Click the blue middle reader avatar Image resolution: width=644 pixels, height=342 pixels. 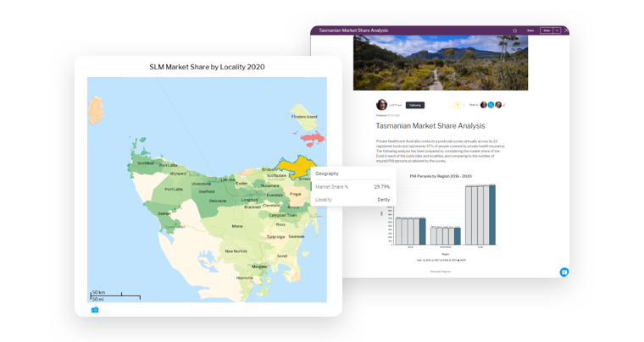click(x=491, y=105)
